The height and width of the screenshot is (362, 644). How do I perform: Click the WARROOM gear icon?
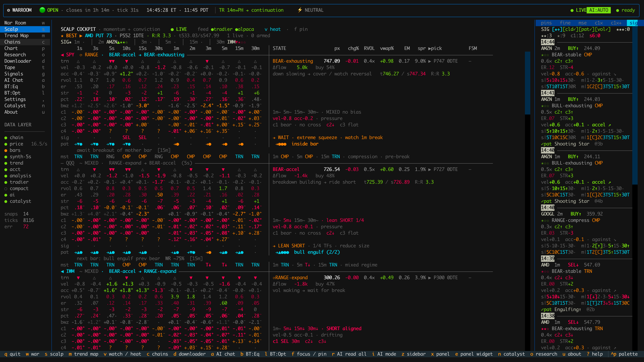point(9,10)
